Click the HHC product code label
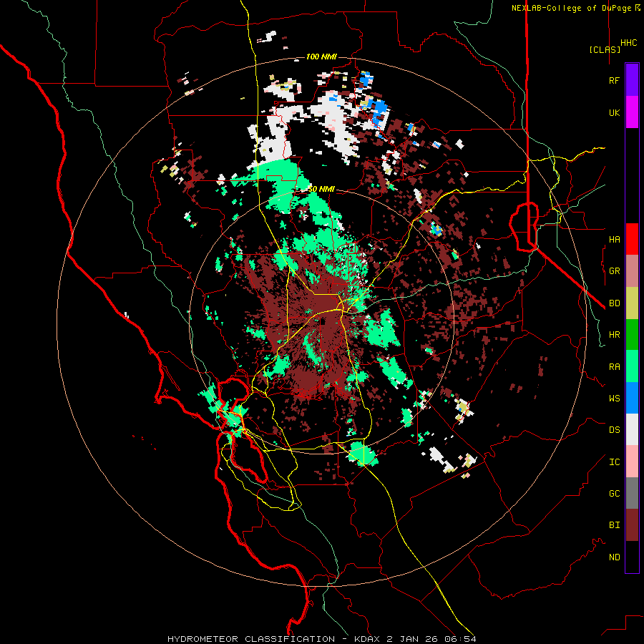This screenshot has height=644, width=644. [628, 43]
